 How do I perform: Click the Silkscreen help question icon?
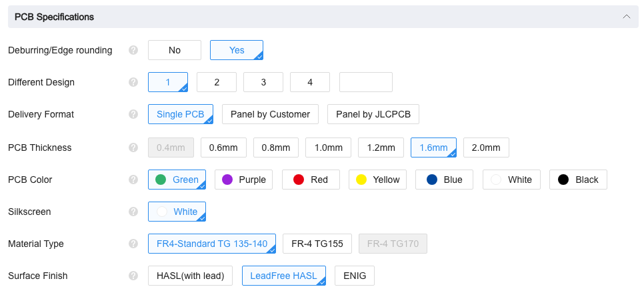click(x=133, y=212)
